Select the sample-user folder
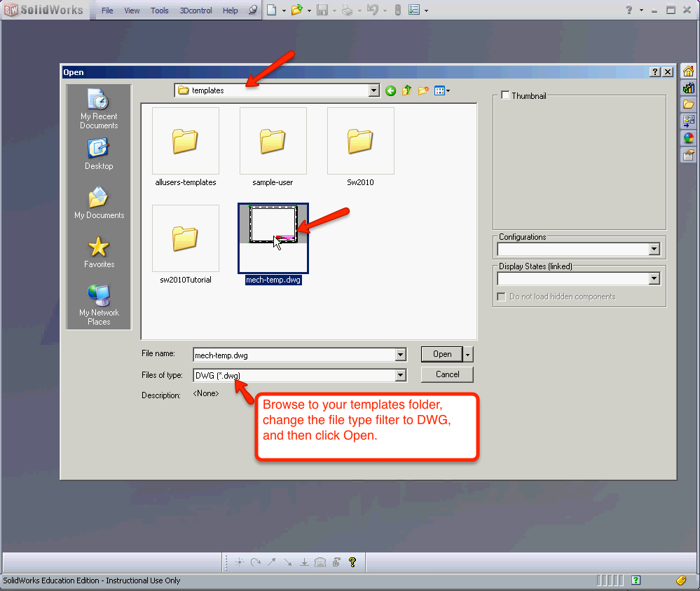 273,147
